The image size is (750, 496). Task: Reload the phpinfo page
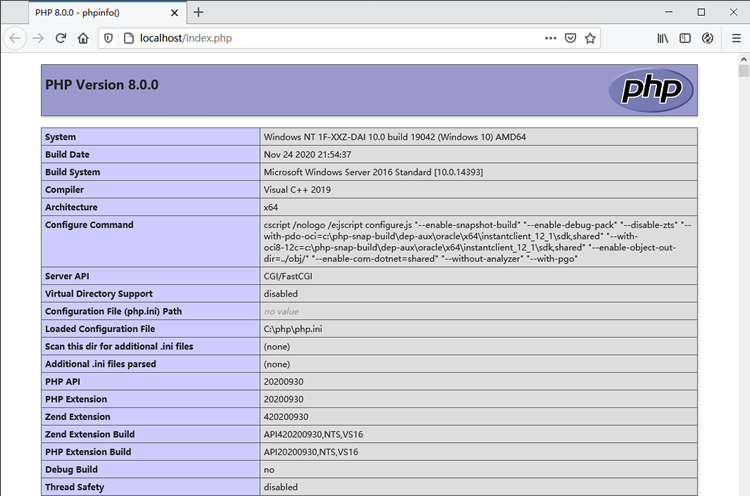pos(61,38)
